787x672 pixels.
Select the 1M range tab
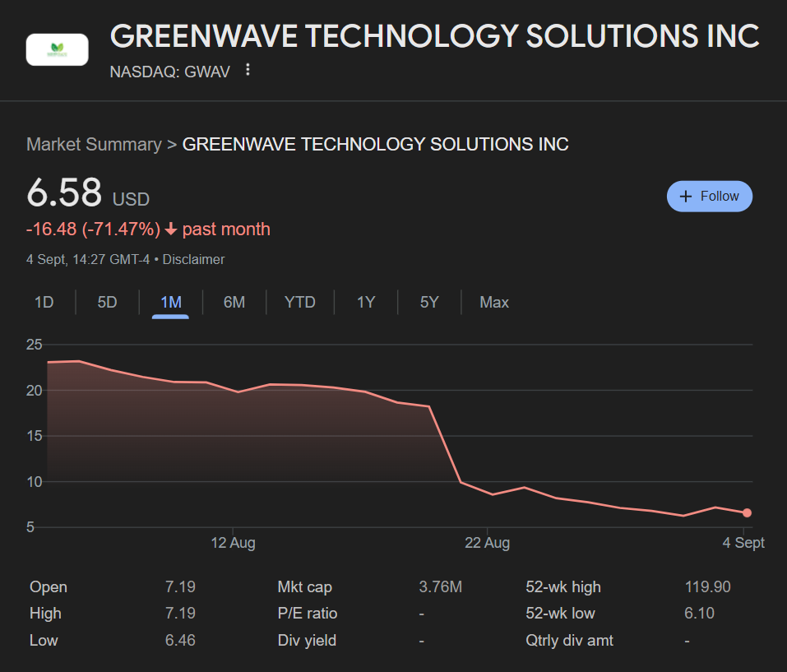pos(171,302)
